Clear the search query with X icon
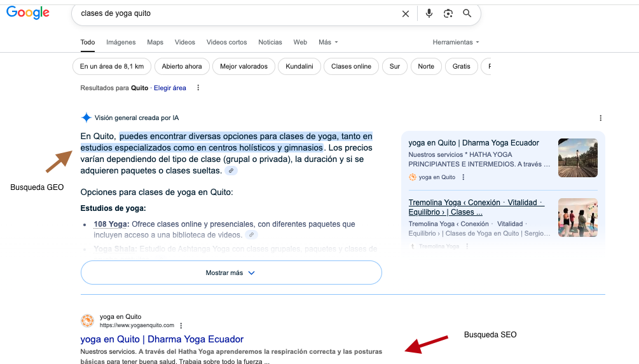This screenshot has height=364, width=639. (x=406, y=14)
